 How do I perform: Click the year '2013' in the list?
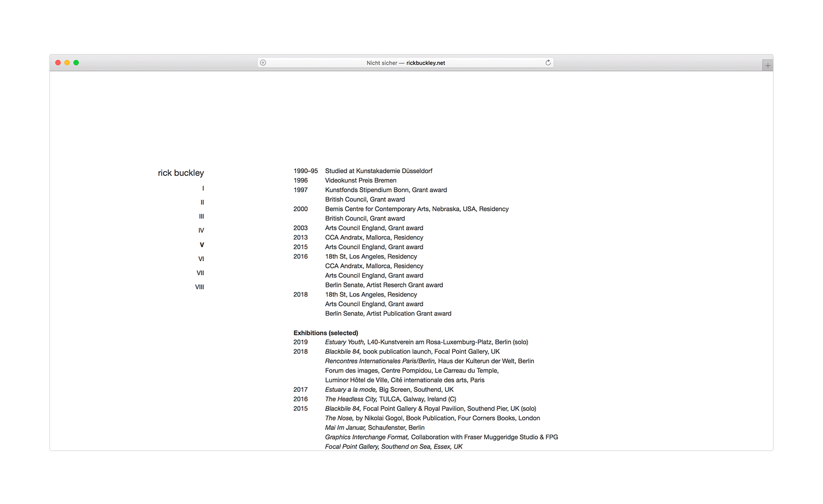[300, 238]
